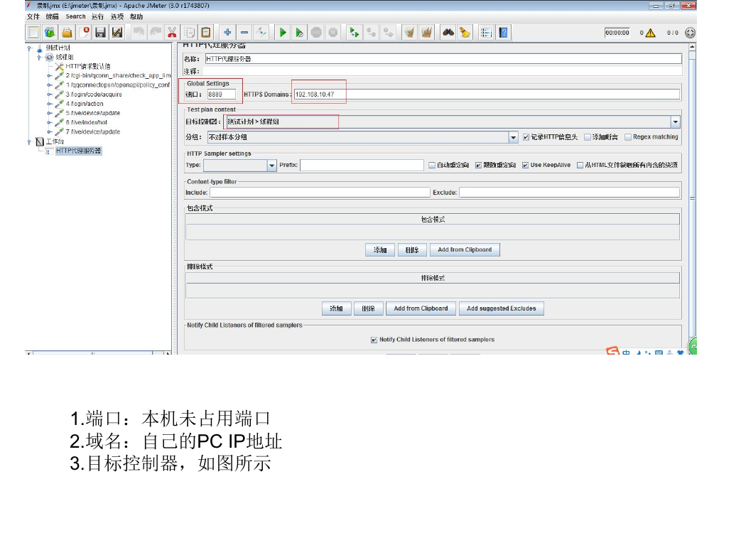
Task: Click the Remote Start All icon
Action: (x=355, y=33)
